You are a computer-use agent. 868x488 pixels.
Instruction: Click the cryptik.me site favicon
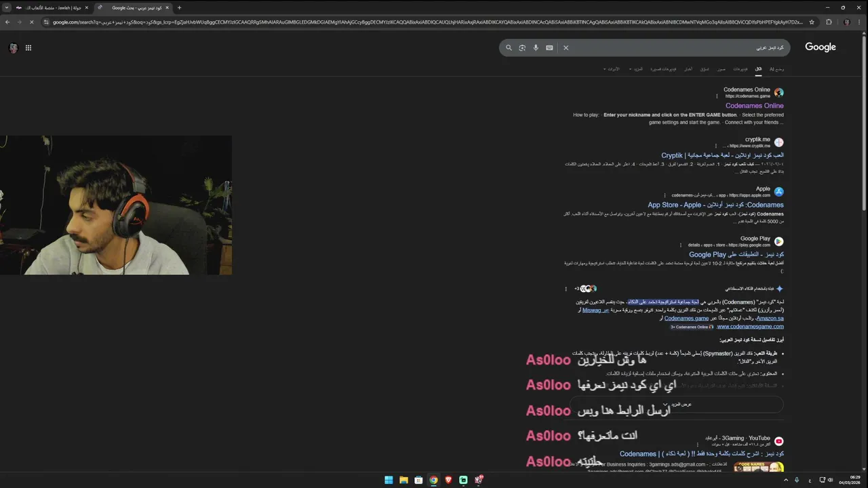778,142
